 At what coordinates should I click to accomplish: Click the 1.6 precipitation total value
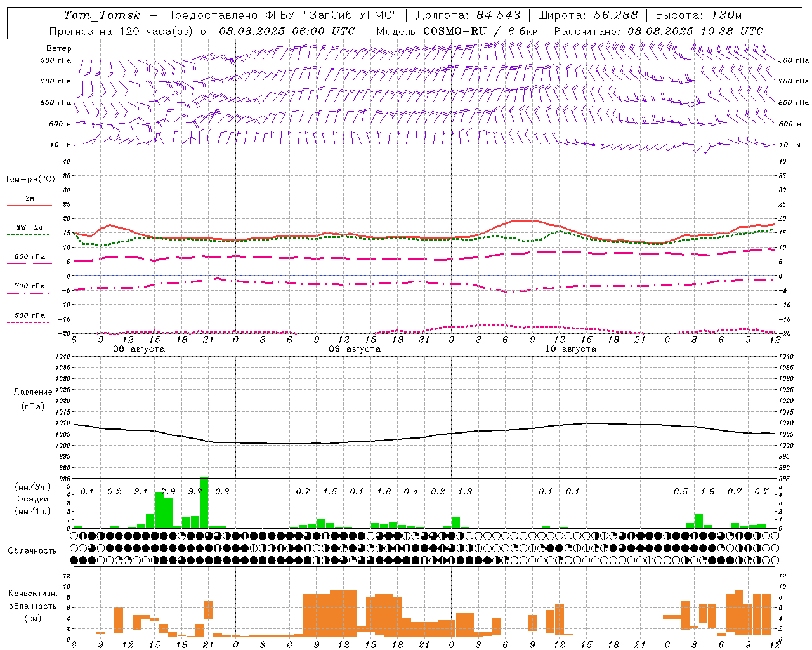point(384,492)
